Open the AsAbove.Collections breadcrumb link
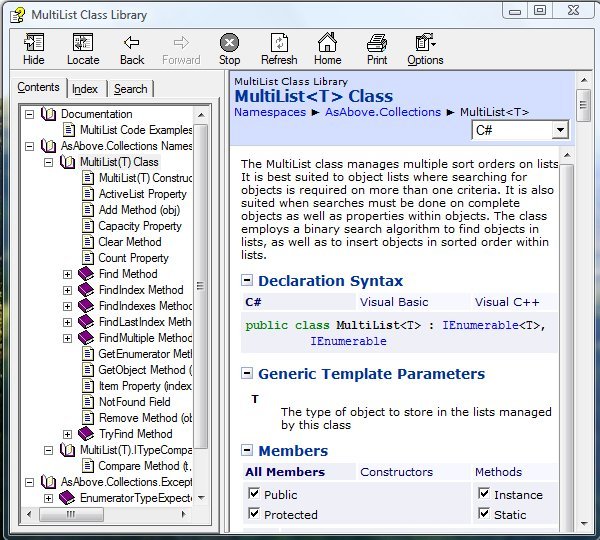The width and height of the screenshot is (600, 540). point(383,112)
